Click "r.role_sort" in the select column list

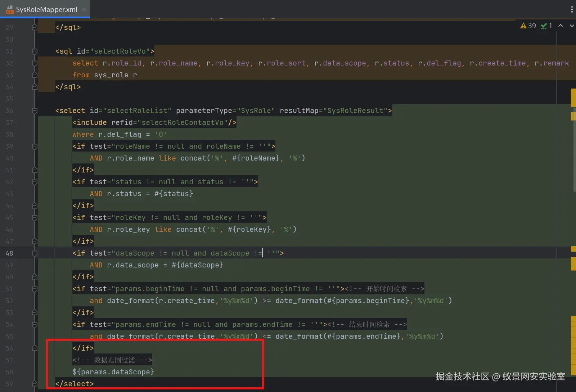282,63
